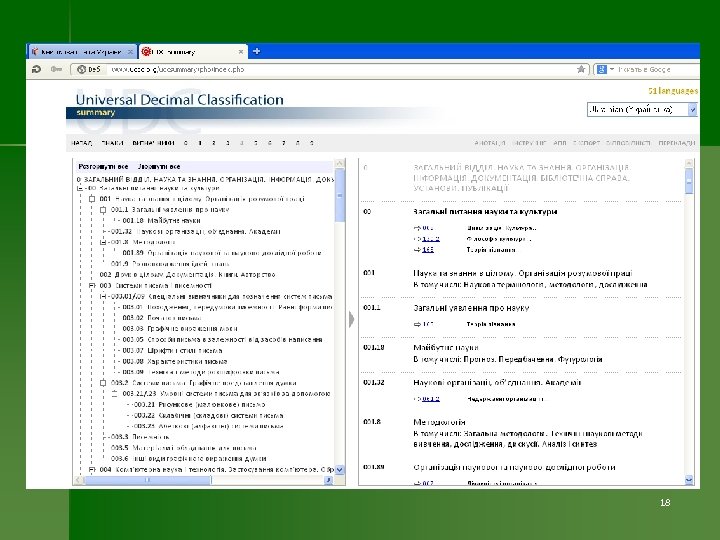720x540 pixels.
Task: Open the 51 languages link
Action: tap(673, 91)
